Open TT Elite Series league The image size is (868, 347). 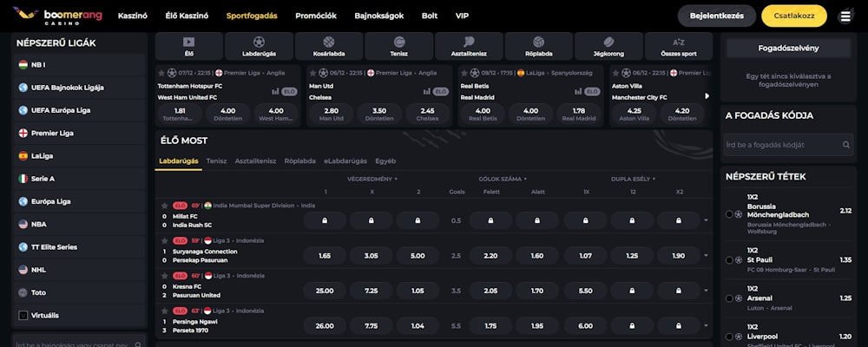pos(80,247)
